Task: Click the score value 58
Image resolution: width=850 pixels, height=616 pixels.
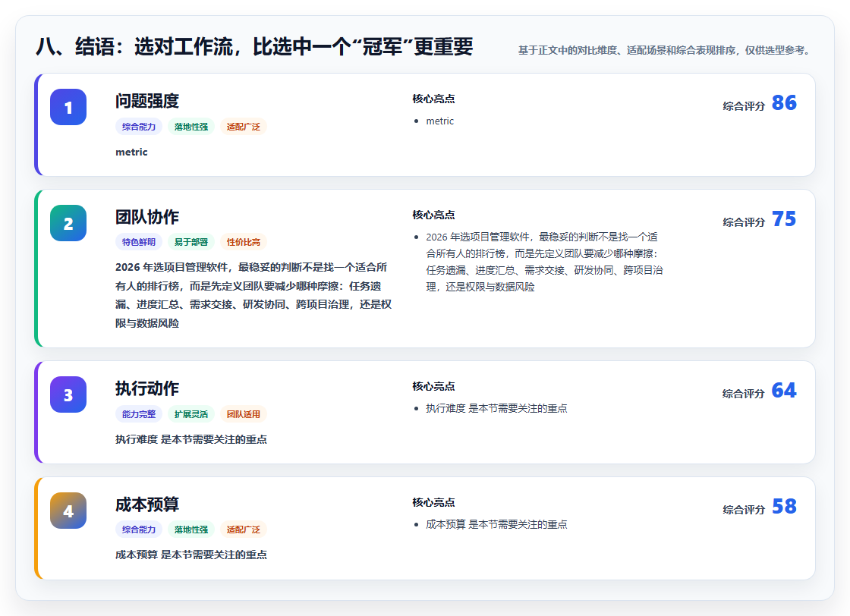Action: coord(784,506)
